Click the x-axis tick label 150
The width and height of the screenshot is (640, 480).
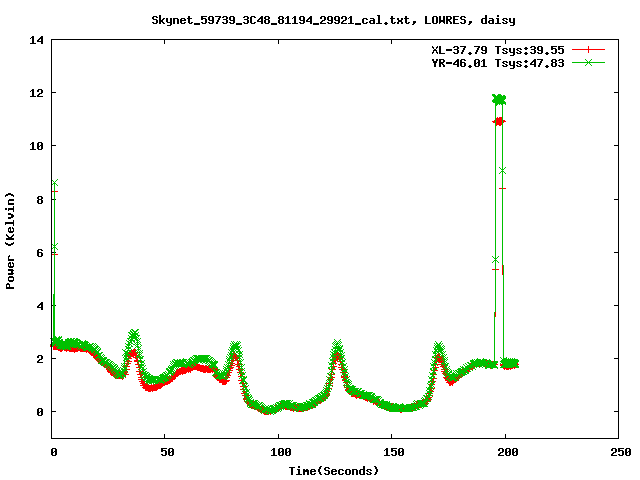393,452
